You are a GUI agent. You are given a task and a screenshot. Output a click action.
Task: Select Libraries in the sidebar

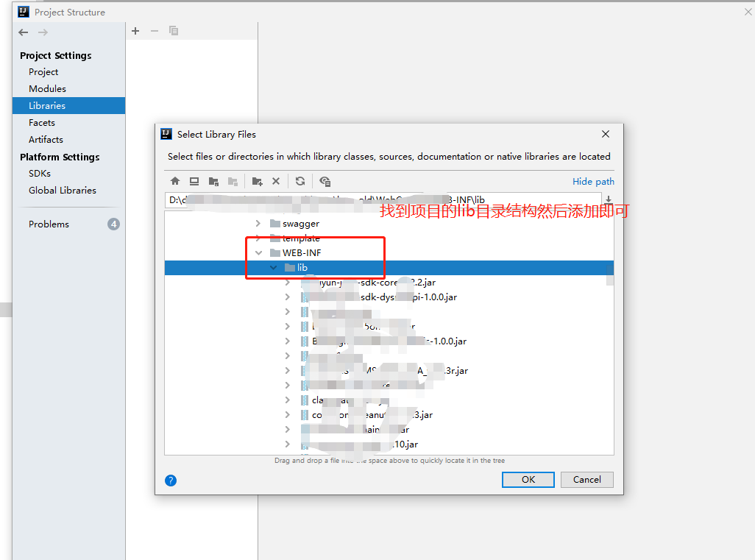click(68, 105)
